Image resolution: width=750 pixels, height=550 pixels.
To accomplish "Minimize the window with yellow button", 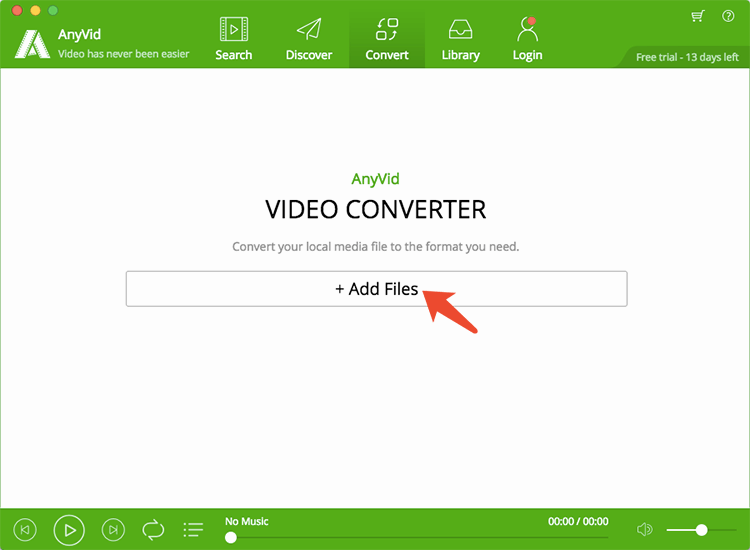I will pos(35,10).
